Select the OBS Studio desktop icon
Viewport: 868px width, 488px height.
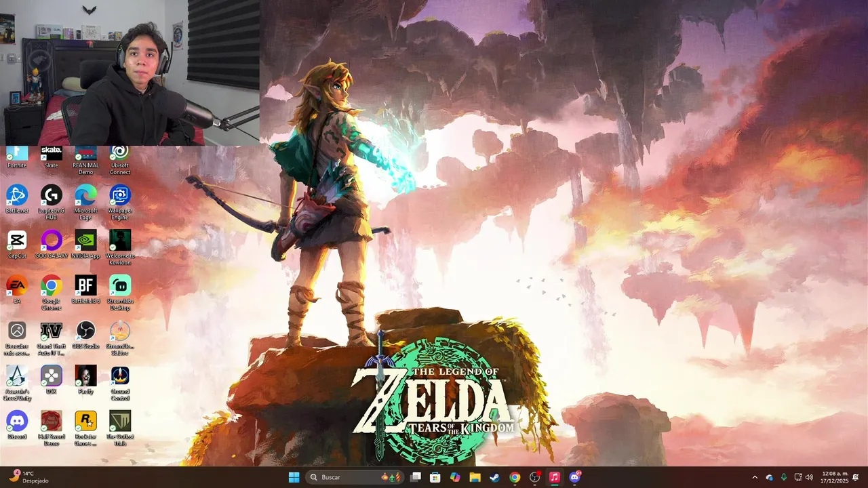point(85,335)
